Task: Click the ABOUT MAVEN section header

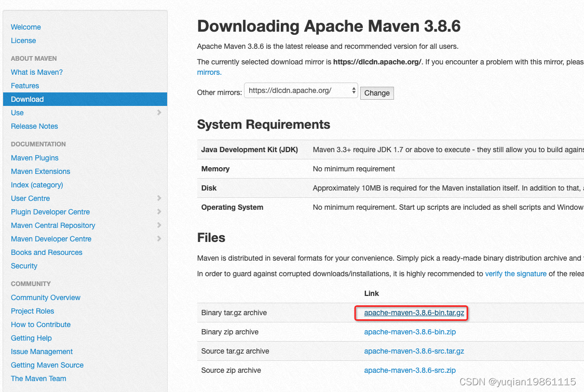Action: 34,59
